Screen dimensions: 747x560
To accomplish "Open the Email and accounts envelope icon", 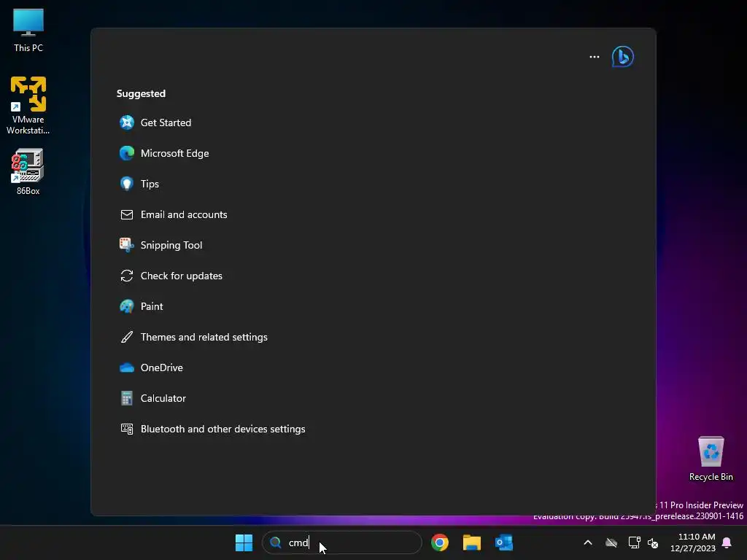I will pos(127,215).
